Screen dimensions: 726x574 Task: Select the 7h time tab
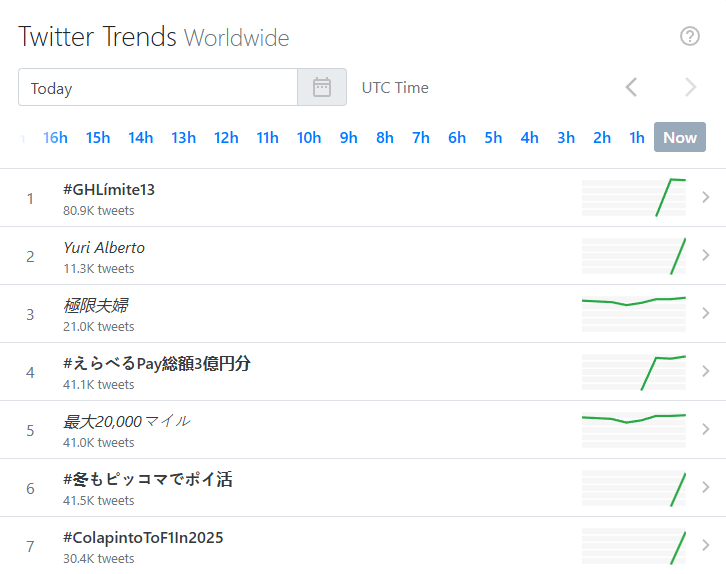coord(421,137)
